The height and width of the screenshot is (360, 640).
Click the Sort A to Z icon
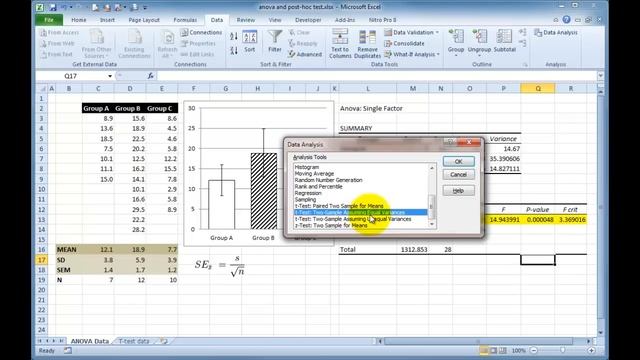pyautogui.click(x=233, y=36)
